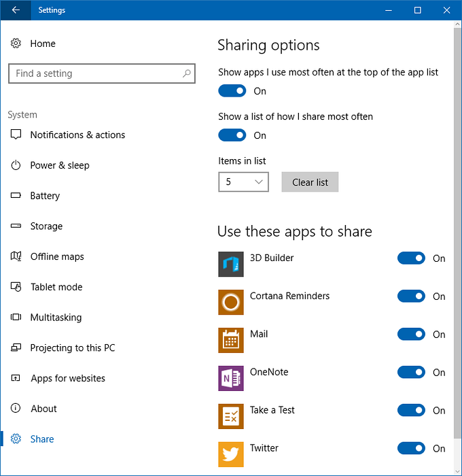The height and width of the screenshot is (476, 462).
Task: Select Power & sleep in sidebar
Action: click(x=60, y=165)
